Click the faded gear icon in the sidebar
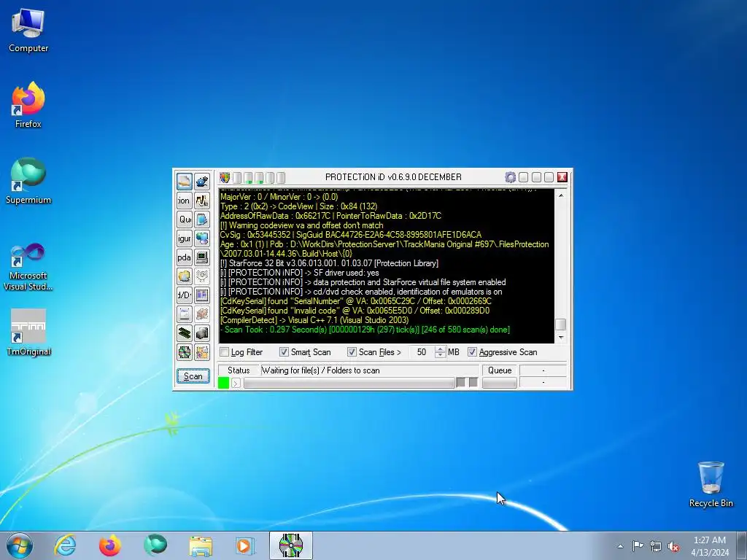 click(202, 276)
